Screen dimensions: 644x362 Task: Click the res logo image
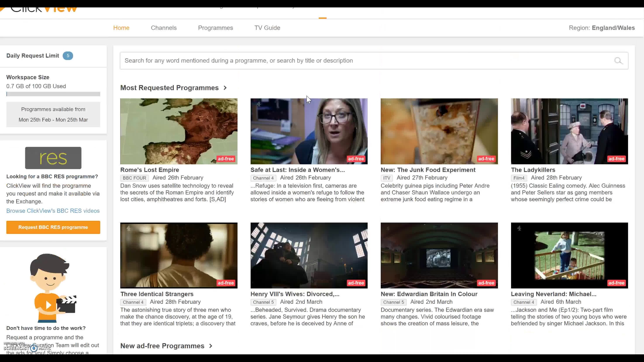click(53, 158)
